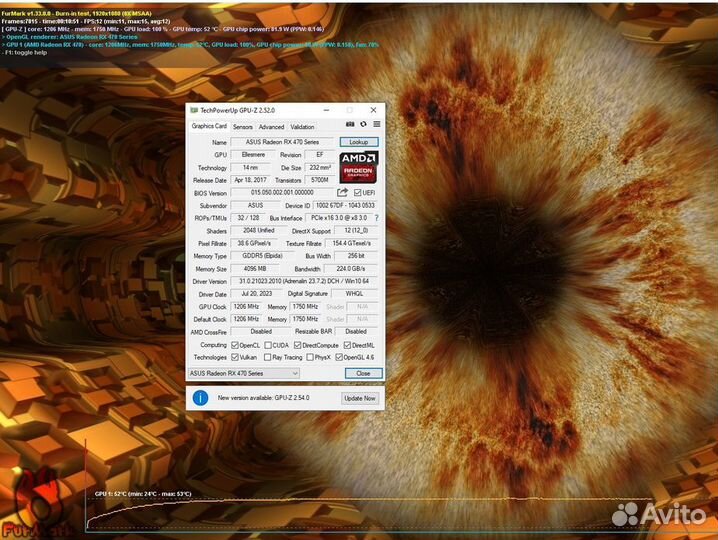Click the Update Now button
Screen dimensions: 718x540
(360, 398)
